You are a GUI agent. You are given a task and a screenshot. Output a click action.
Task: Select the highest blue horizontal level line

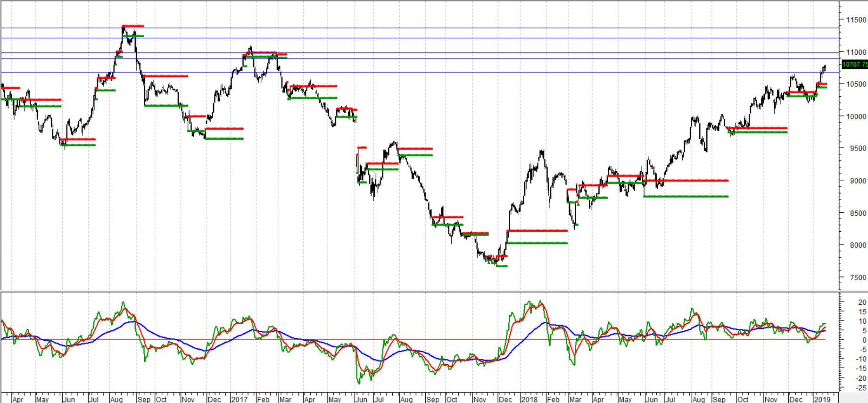click(420, 28)
